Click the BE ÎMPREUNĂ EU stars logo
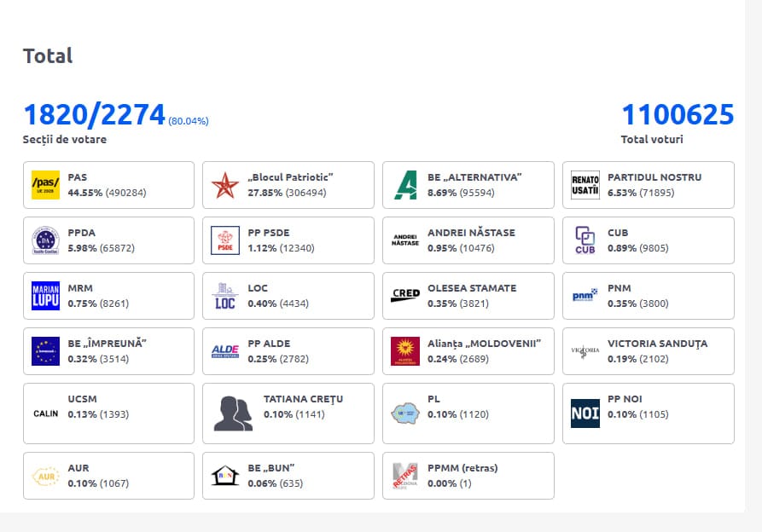762x532 pixels. point(45,351)
